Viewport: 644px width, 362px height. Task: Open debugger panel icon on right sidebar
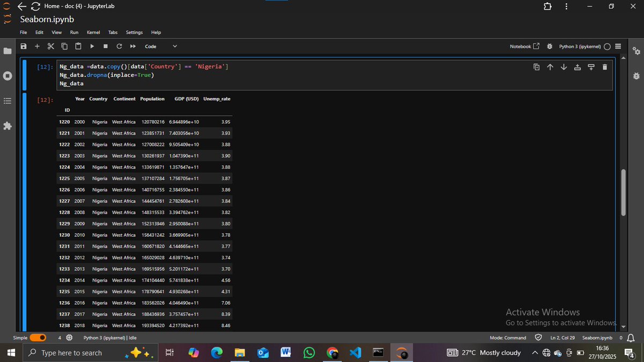pyautogui.click(x=636, y=76)
